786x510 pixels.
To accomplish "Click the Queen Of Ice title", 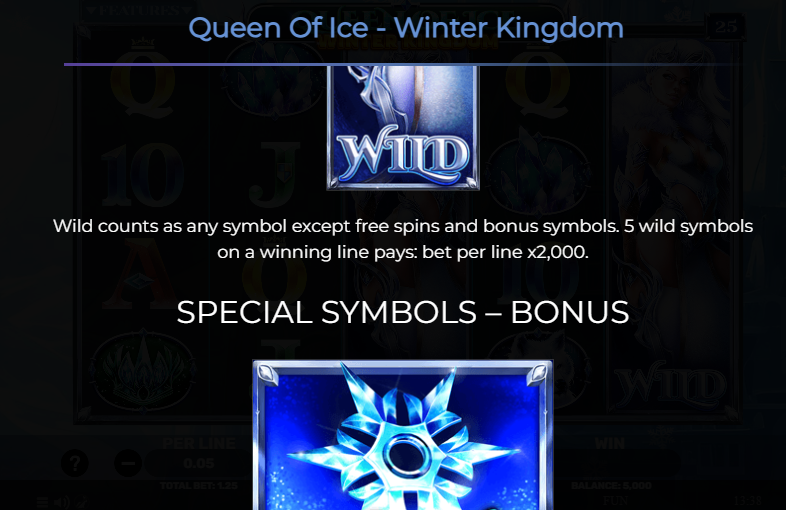I will click(406, 28).
